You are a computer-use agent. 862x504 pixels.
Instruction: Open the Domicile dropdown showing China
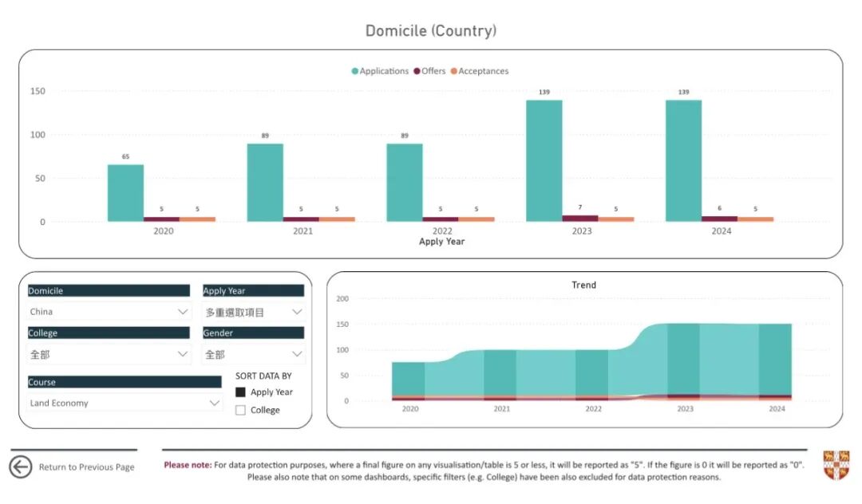[109, 312]
